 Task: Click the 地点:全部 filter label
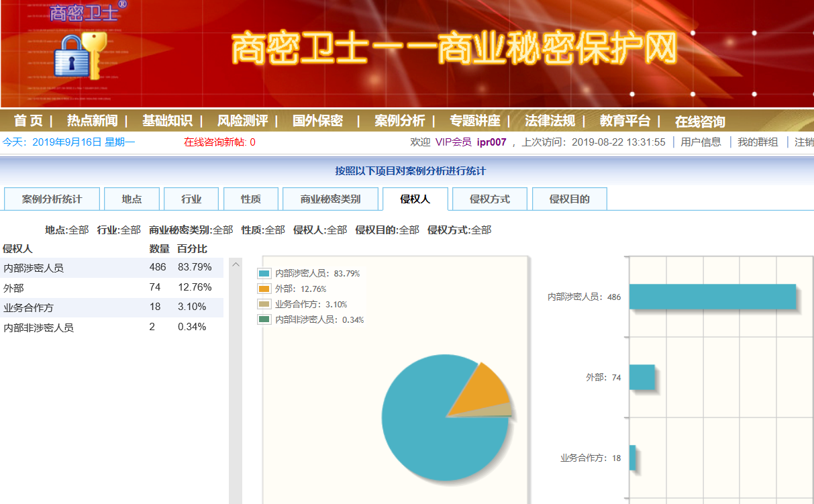pyautogui.click(x=66, y=230)
